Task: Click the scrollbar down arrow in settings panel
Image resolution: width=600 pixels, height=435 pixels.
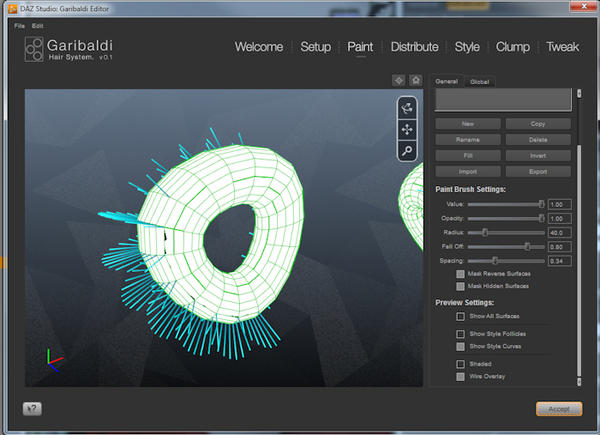Action: [x=579, y=381]
